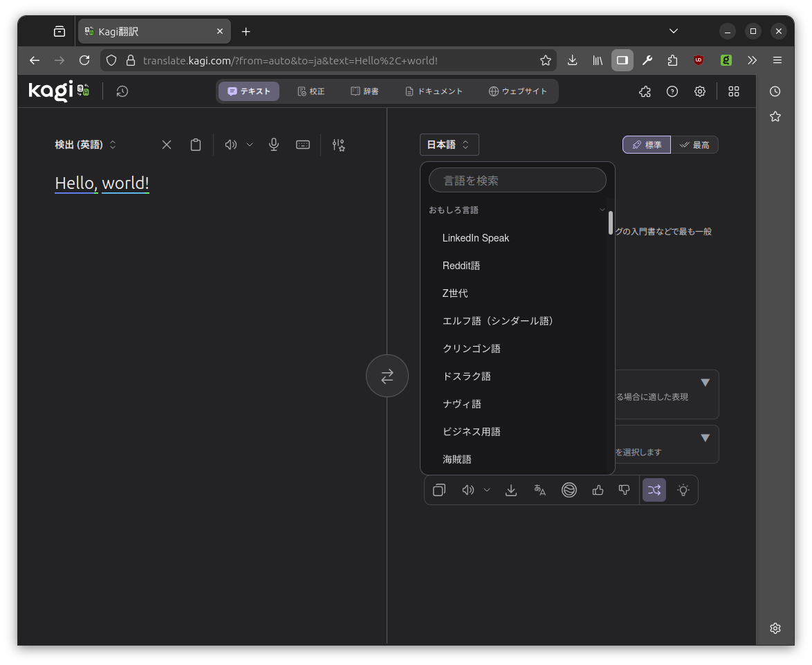Image resolution: width=812 pixels, height=665 pixels.
Task: Paste from clipboard in source panel
Action: pos(196,145)
